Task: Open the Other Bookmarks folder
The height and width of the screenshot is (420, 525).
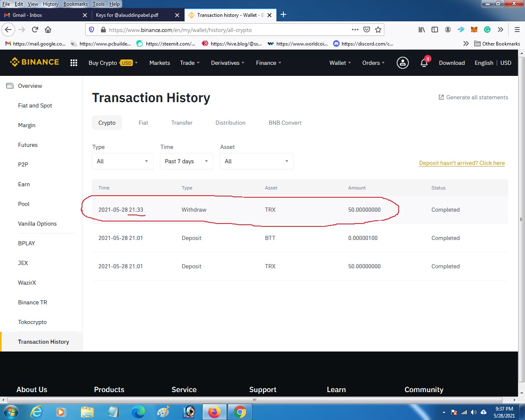Action: [497, 43]
